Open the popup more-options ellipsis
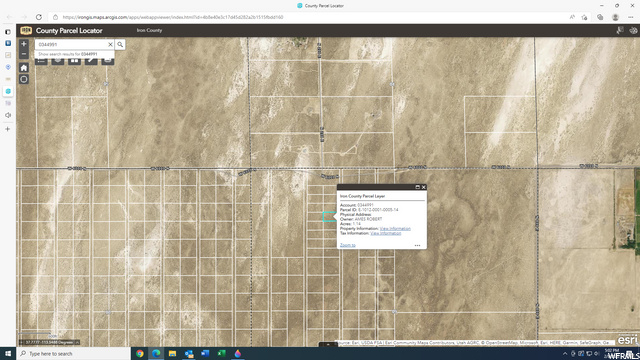Viewport: 640px width, 360px height. pos(417,245)
